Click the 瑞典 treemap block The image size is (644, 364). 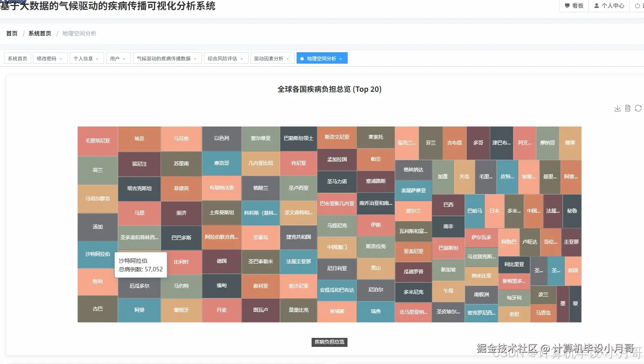click(376, 311)
